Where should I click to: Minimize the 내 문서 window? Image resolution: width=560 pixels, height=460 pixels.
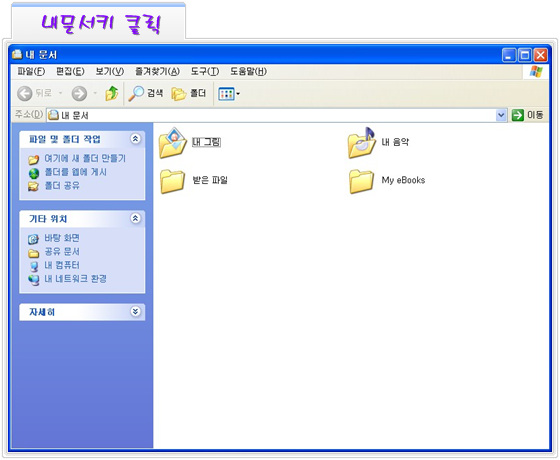509,55
